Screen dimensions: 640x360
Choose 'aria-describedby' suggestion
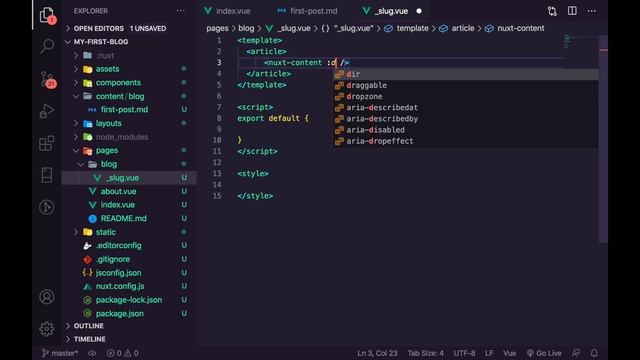[466, 119]
